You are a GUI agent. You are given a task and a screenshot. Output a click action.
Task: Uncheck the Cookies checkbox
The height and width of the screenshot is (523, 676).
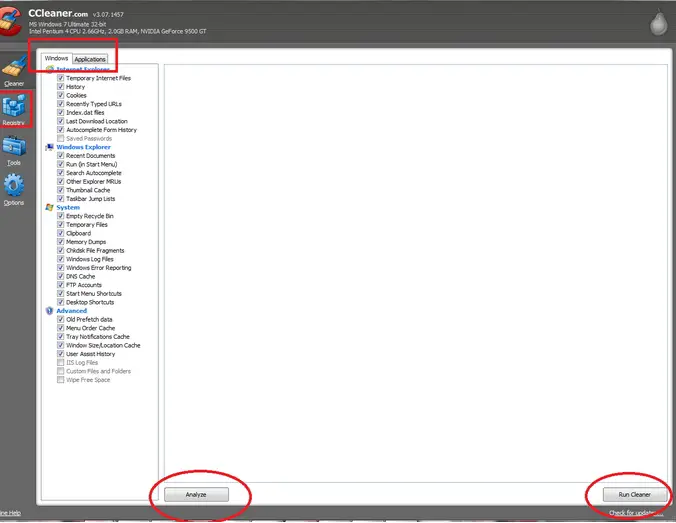(61, 95)
